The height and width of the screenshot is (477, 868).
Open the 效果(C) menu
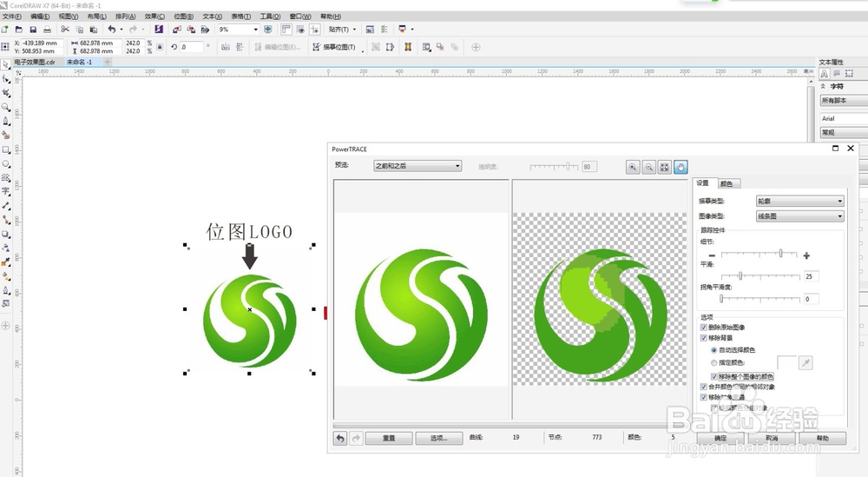tap(155, 17)
